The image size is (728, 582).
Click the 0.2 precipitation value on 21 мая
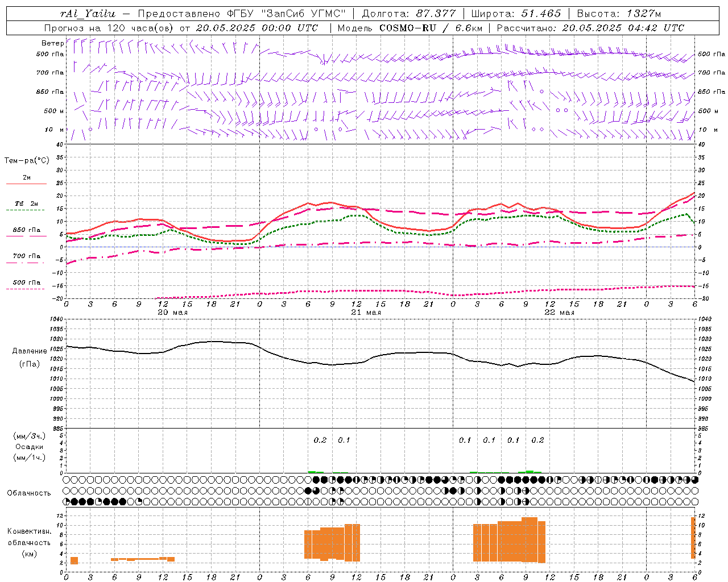click(320, 440)
